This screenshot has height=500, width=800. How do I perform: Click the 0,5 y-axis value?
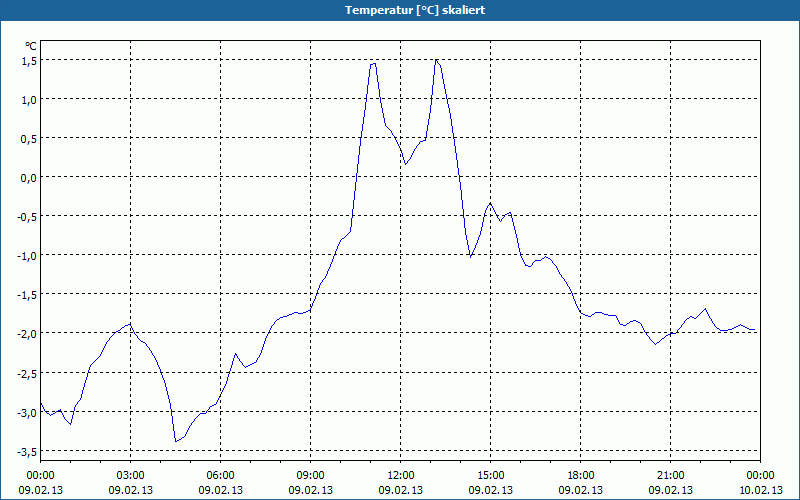point(30,139)
